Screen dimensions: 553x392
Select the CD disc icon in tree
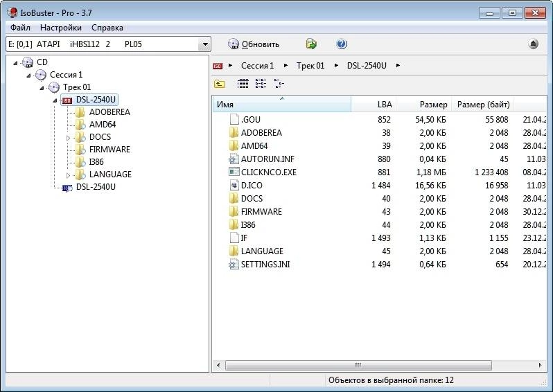28,62
